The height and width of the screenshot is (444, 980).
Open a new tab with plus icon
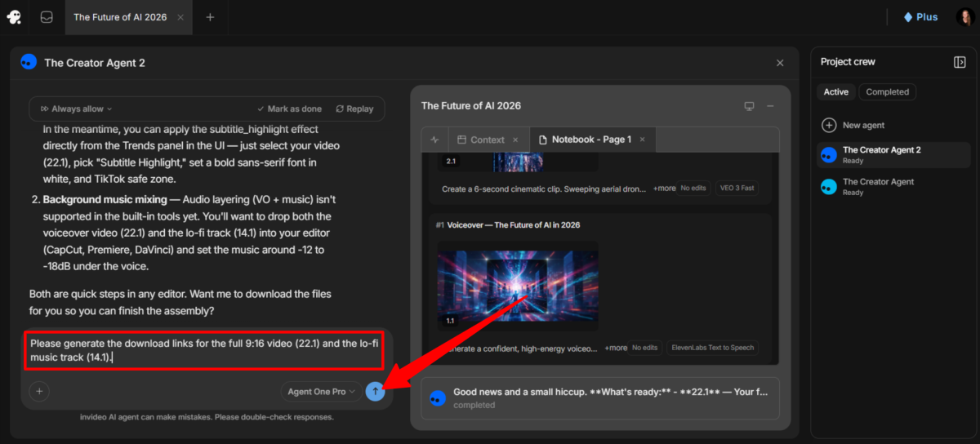coord(210,17)
